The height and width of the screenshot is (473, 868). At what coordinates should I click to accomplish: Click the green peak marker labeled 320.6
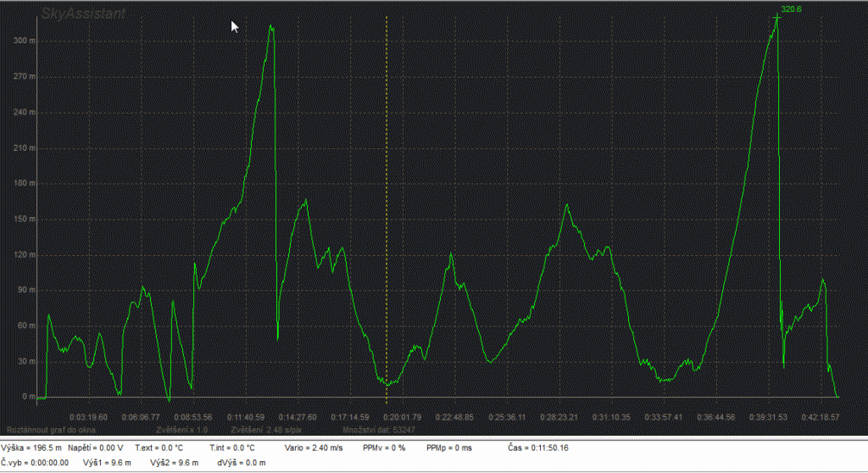point(776,17)
